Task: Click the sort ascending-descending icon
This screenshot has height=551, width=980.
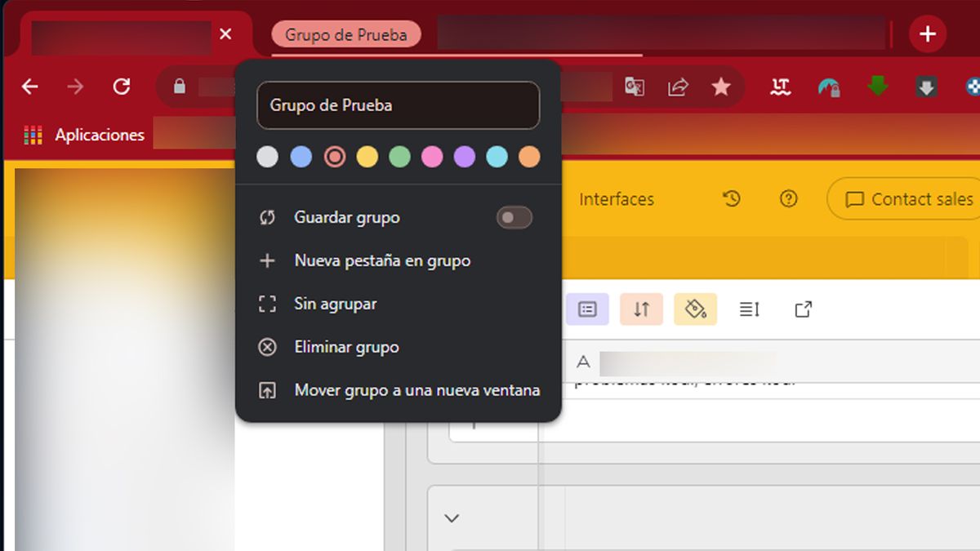Action: (641, 309)
